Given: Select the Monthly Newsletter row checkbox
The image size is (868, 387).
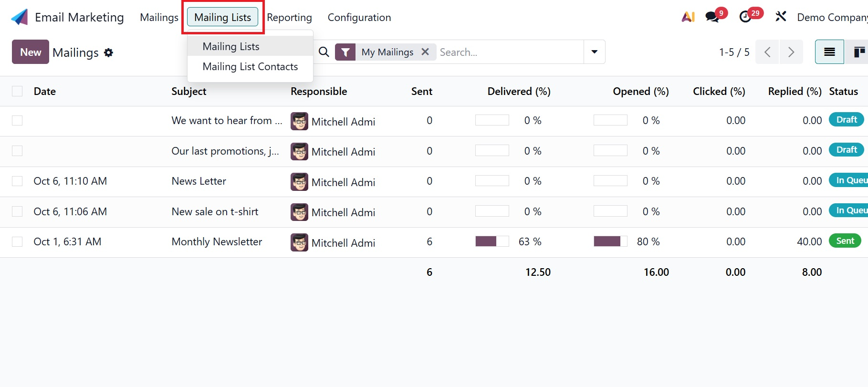Looking at the screenshot, I should click(x=17, y=241).
